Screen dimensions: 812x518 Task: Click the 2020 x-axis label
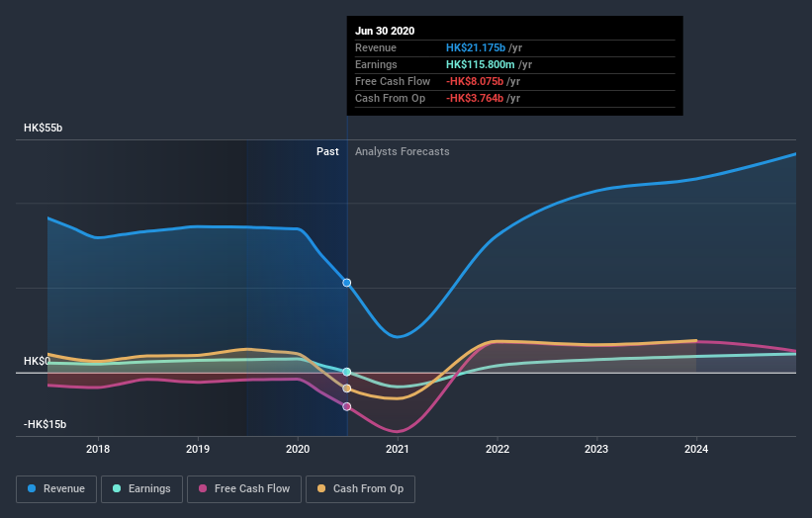pyautogui.click(x=298, y=449)
